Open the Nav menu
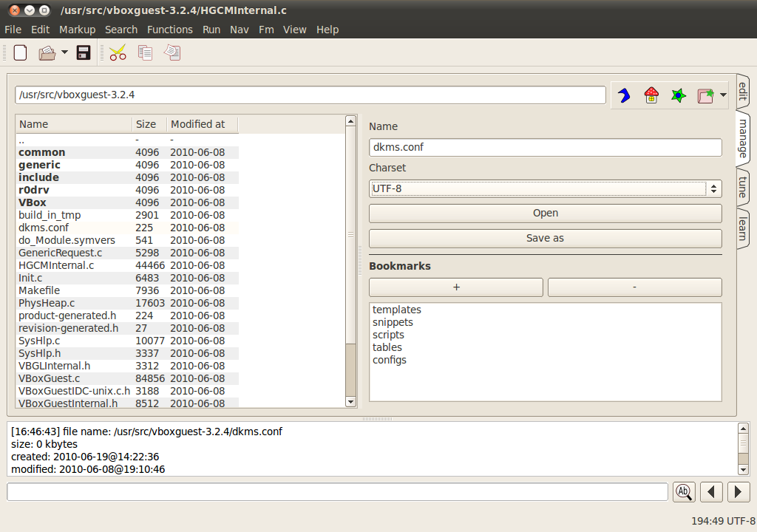Screen dimensions: 757x532 pos(240,30)
